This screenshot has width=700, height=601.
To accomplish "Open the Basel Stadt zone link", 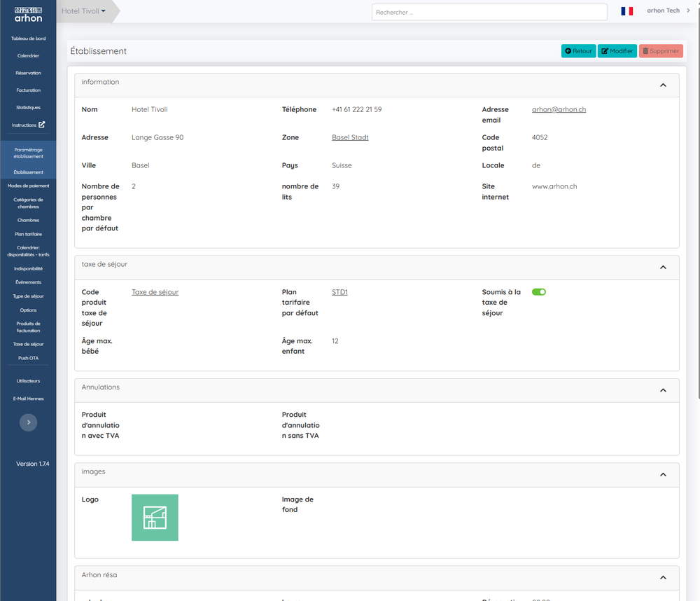I will (x=350, y=137).
